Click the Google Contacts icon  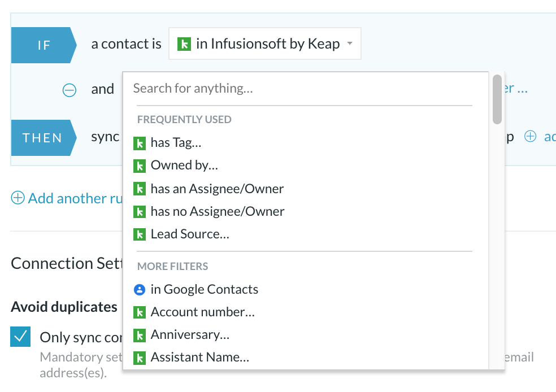pos(140,290)
